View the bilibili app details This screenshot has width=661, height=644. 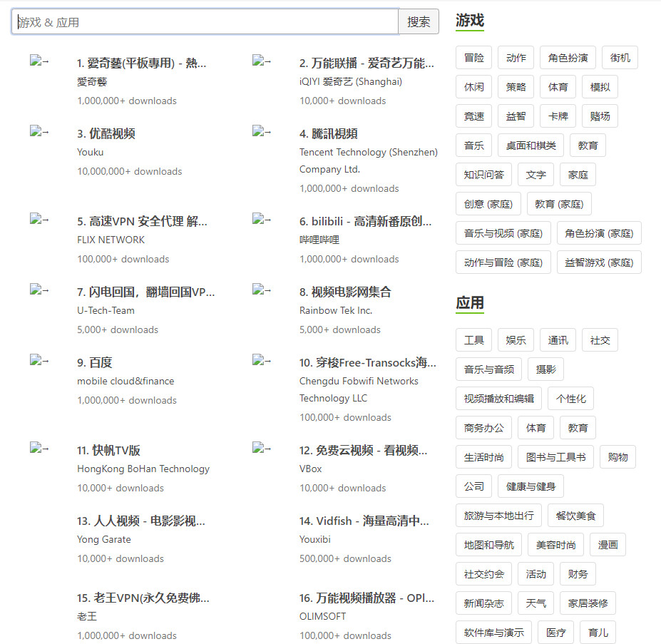coord(367,222)
